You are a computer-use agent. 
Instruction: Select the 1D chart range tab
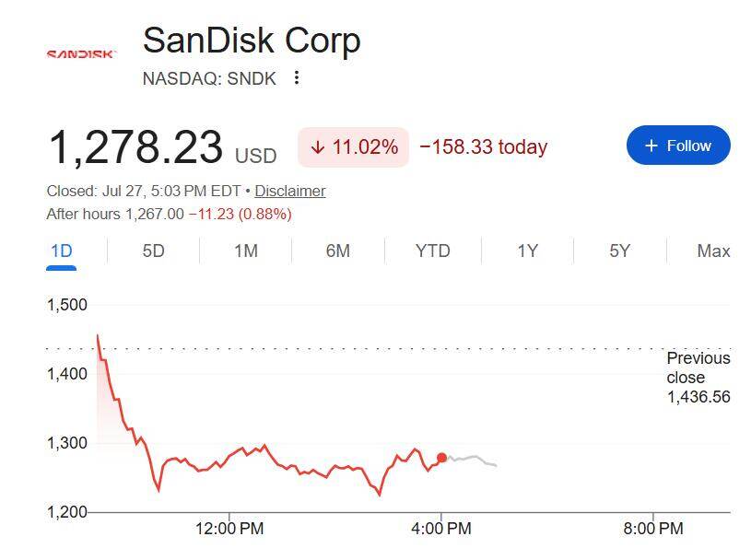tap(62, 251)
